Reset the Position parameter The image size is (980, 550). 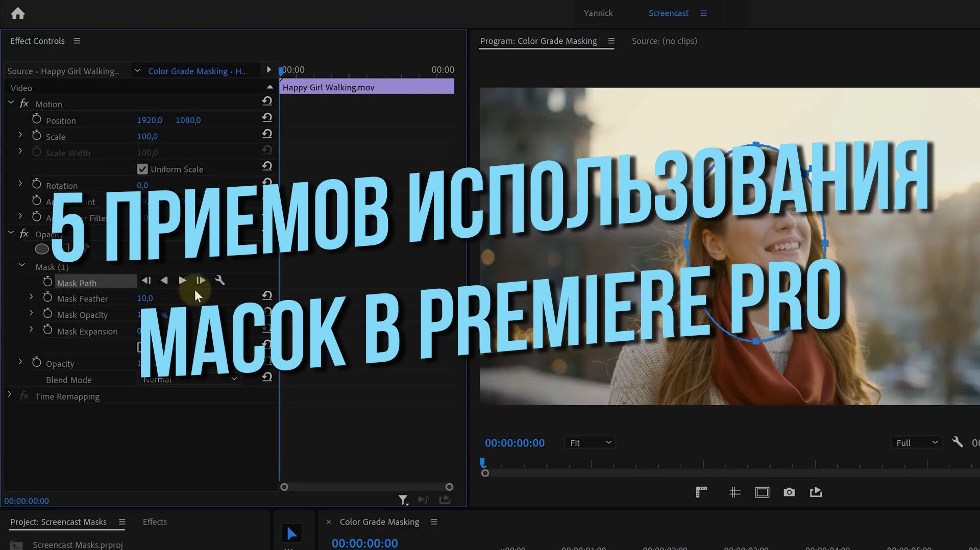click(x=267, y=117)
